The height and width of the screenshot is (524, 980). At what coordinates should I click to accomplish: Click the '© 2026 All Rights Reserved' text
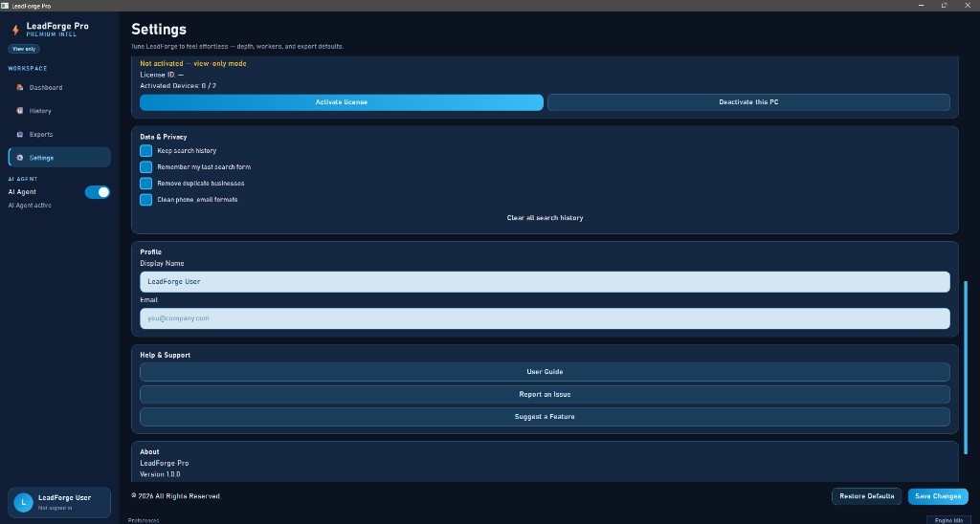[x=176, y=496]
